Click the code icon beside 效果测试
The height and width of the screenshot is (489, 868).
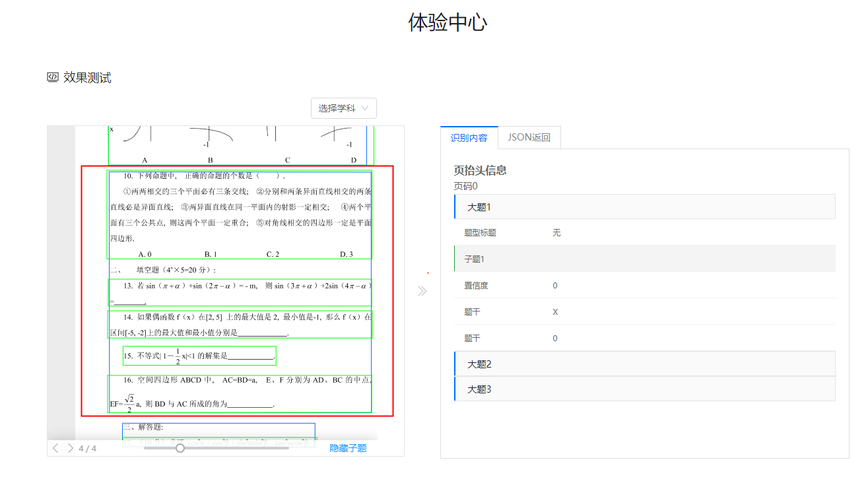click(53, 77)
